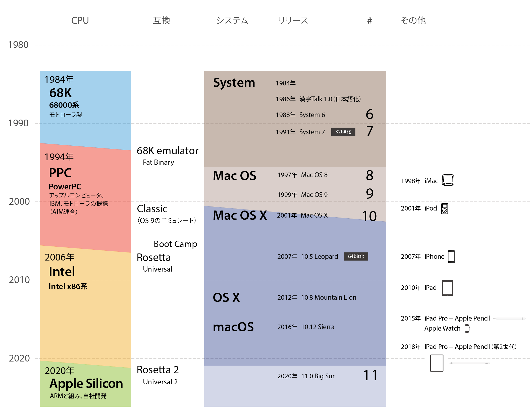Click the 2001年 iPod text

pyautogui.click(x=419, y=208)
